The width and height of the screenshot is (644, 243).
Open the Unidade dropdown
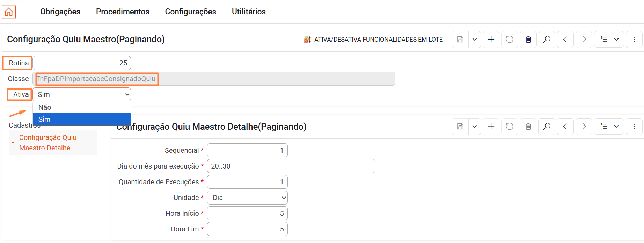tap(247, 198)
